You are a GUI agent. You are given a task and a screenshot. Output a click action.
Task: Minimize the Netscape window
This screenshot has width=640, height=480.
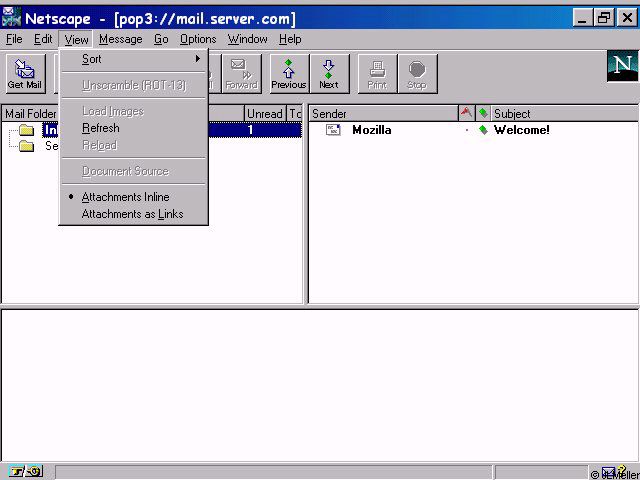pos(582,18)
